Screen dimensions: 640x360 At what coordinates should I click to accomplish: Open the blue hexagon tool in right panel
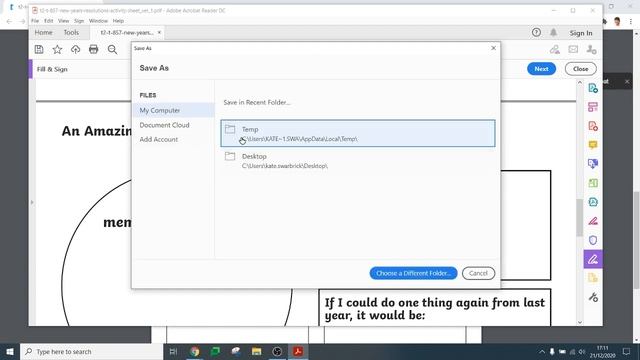(x=593, y=202)
